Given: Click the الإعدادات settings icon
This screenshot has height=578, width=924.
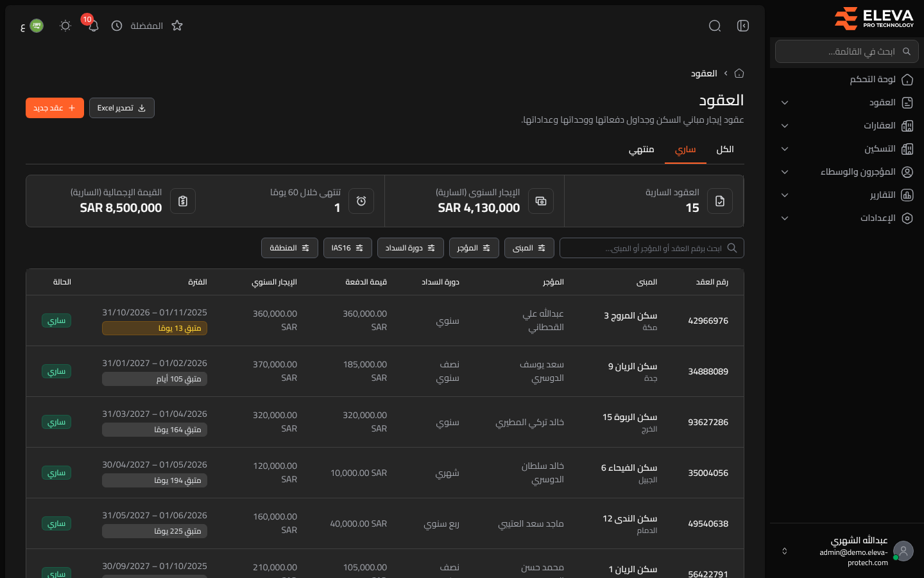Looking at the screenshot, I should click(907, 218).
